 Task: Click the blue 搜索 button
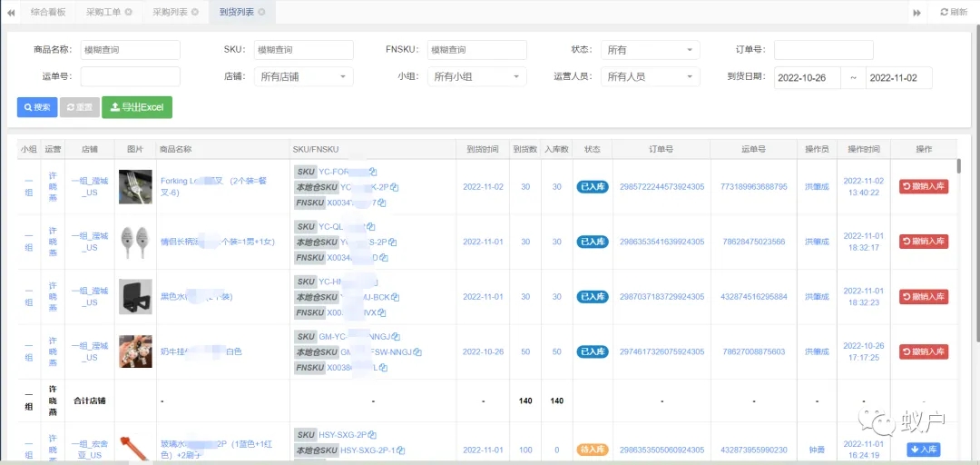click(37, 107)
